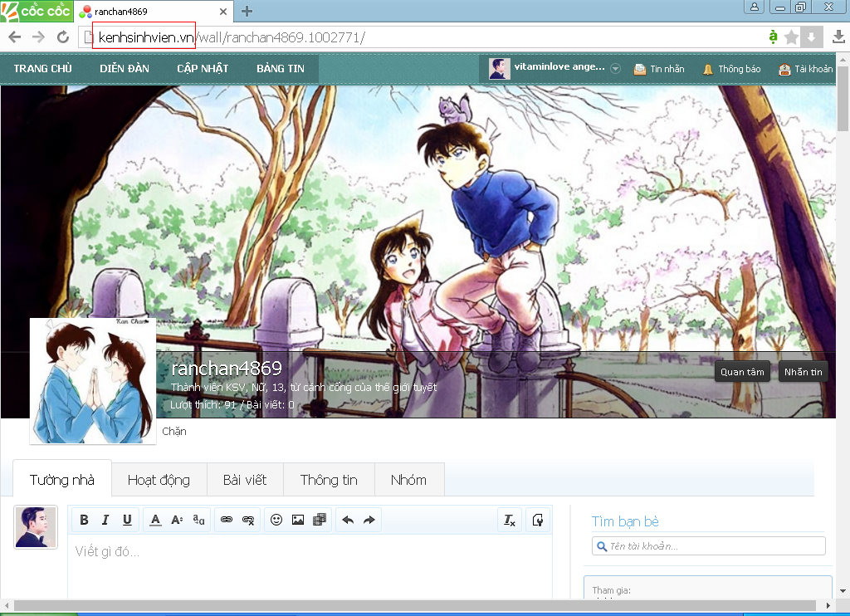
Task: Insert media with the film icon
Action: pyautogui.click(x=320, y=520)
